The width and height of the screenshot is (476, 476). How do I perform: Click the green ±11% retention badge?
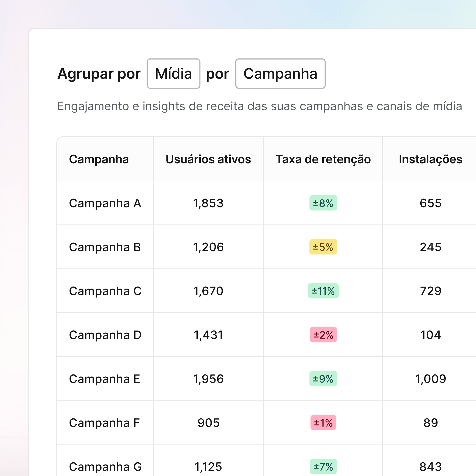[323, 291]
